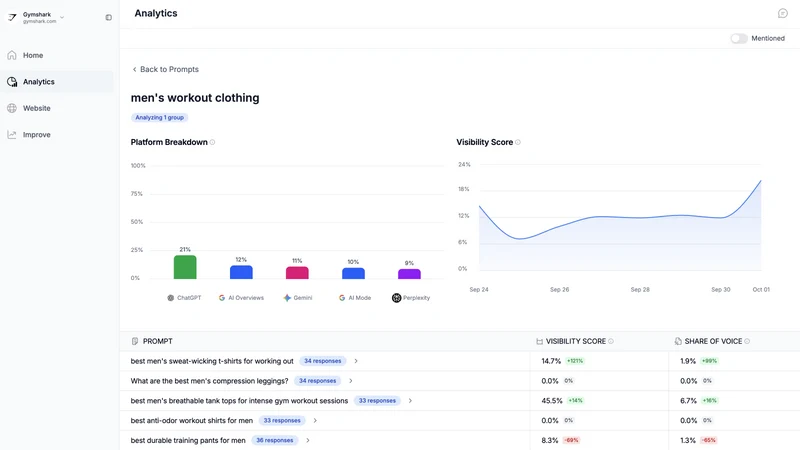
Task: Click 'best anti-odor workout shirts for men'
Action: [x=192, y=421]
